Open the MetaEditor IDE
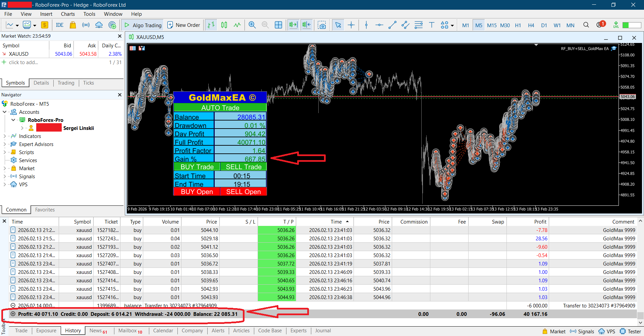This screenshot has width=644, height=336. (x=60, y=25)
